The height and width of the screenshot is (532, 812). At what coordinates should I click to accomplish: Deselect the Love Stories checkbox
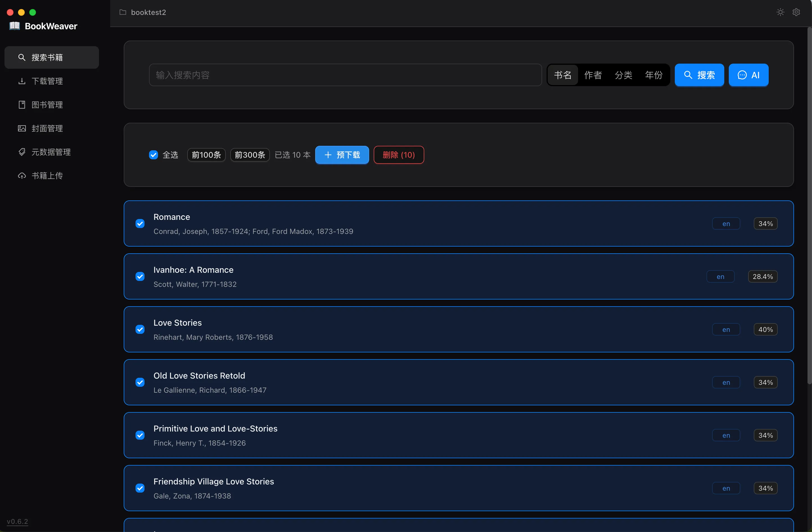point(140,330)
